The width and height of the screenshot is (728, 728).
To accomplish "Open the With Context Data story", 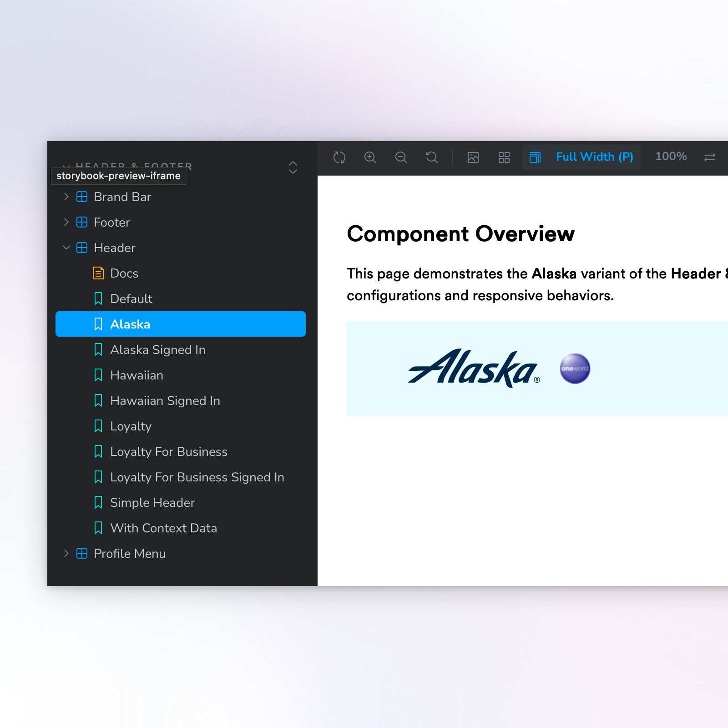I will point(181,528).
